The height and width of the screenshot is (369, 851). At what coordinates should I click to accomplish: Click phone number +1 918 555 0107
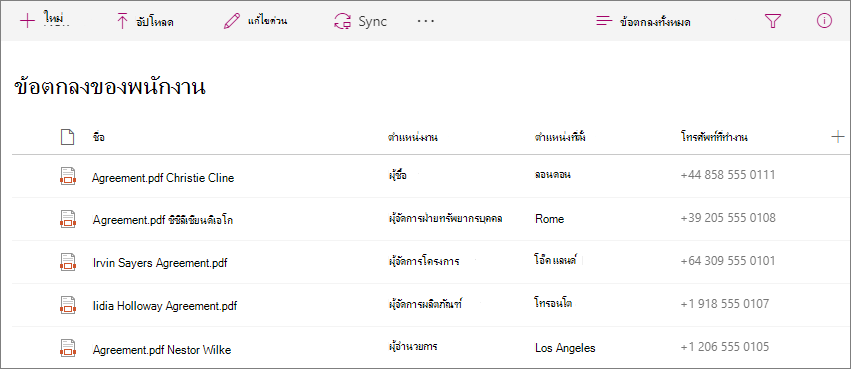[x=725, y=303]
